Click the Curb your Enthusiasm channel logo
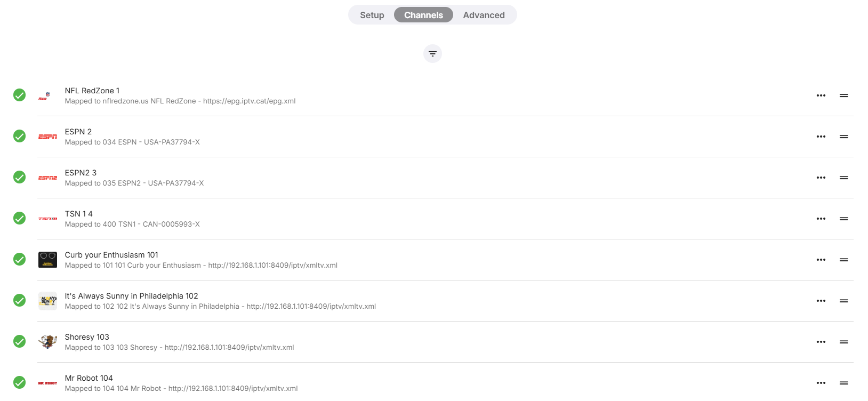 (x=47, y=260)
